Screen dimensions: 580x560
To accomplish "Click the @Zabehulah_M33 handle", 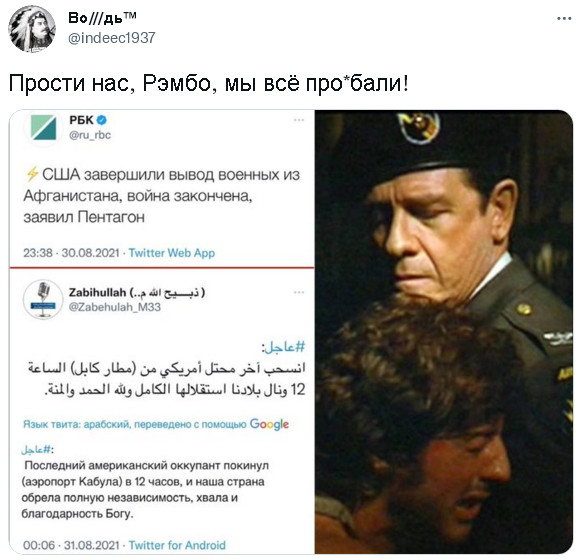I will click(x=115, y=307).
